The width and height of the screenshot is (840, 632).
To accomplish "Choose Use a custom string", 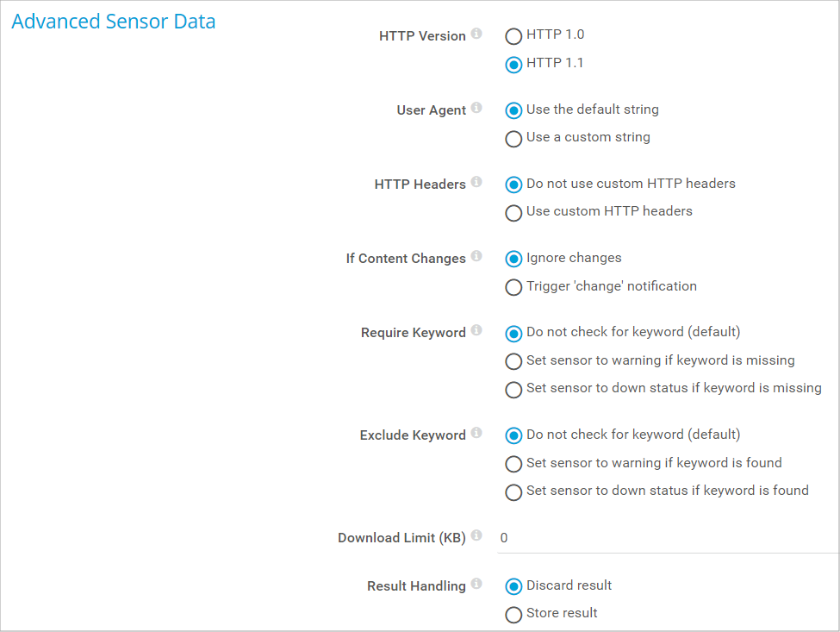I will pos(513,138).
